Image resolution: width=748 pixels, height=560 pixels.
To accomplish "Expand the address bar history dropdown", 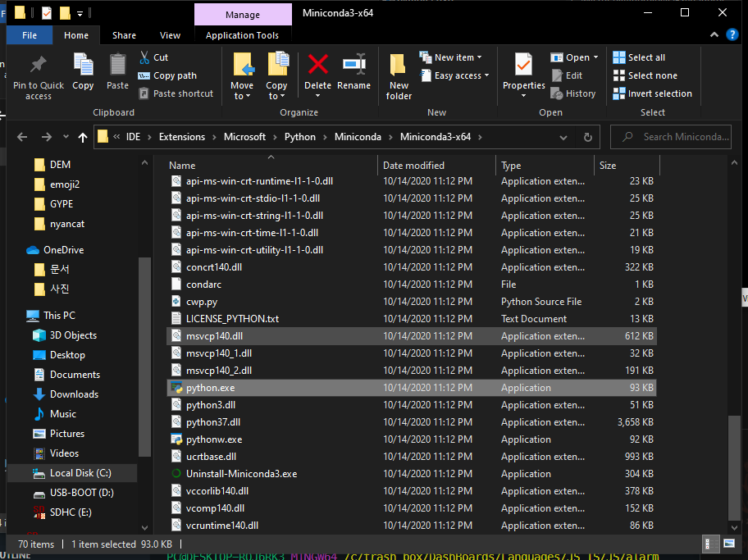I will tap(563, 138).
